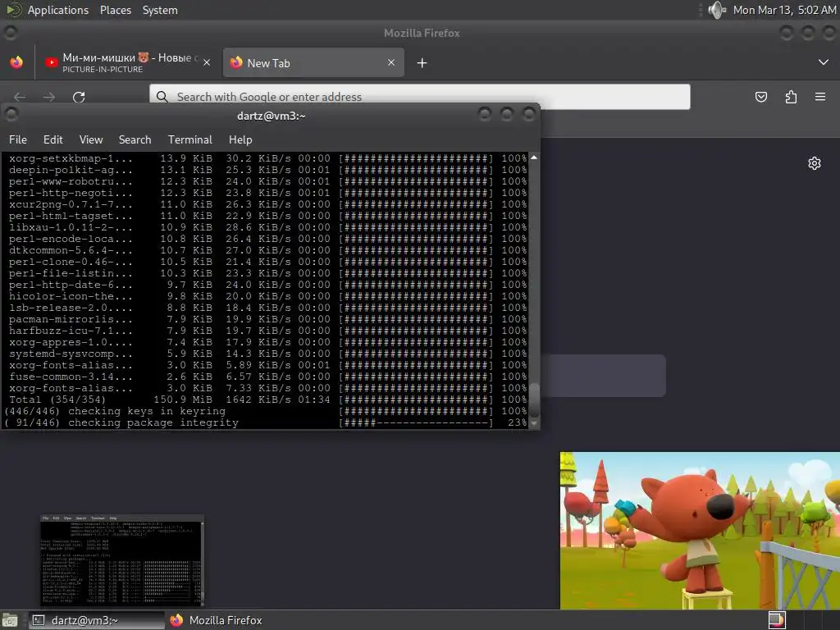Open the Applications menu in top panel

point(58,10)
